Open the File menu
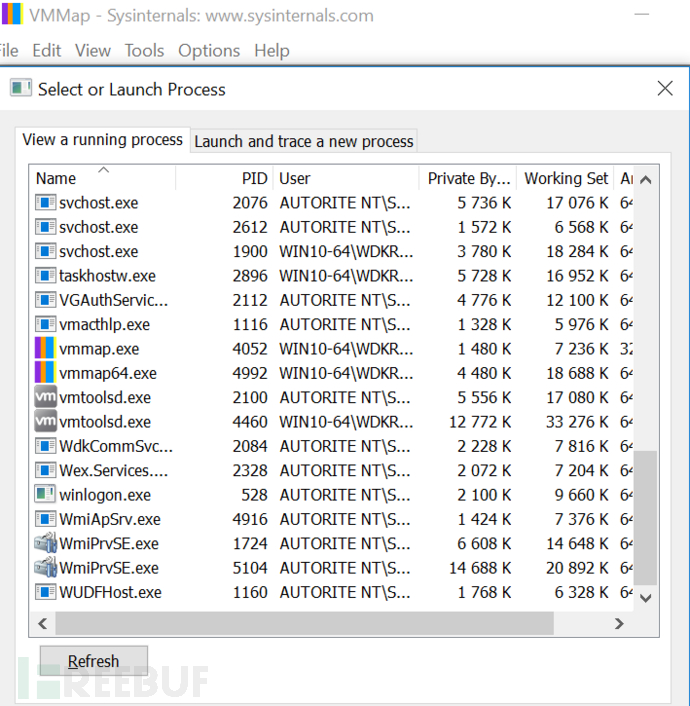690x706 pixels. tap(9, 50)
